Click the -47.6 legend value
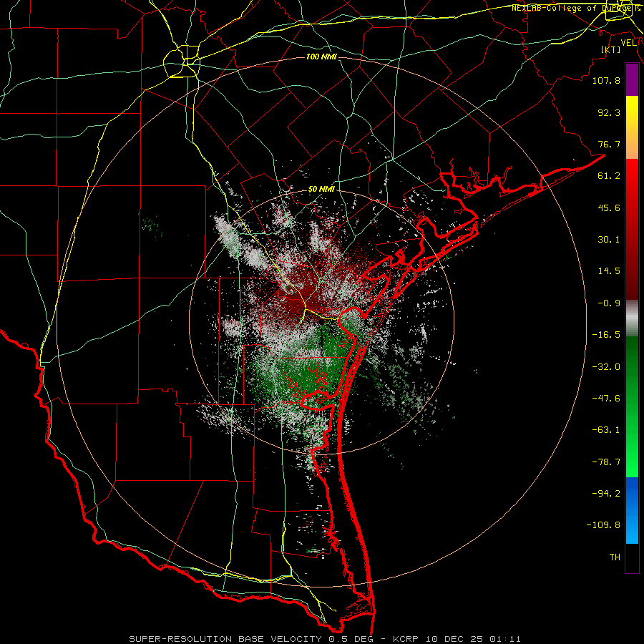The image size is (644, 644). tap(606, 399)
